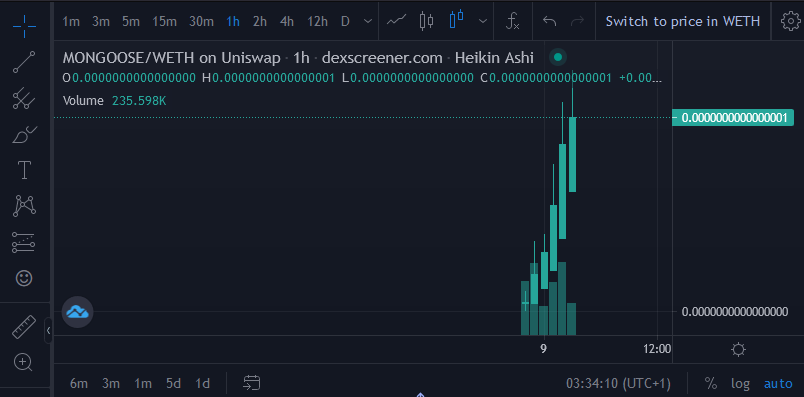804x397 pixels.
Task: Click the 12:00 time axis label
Action: (657, 349)
